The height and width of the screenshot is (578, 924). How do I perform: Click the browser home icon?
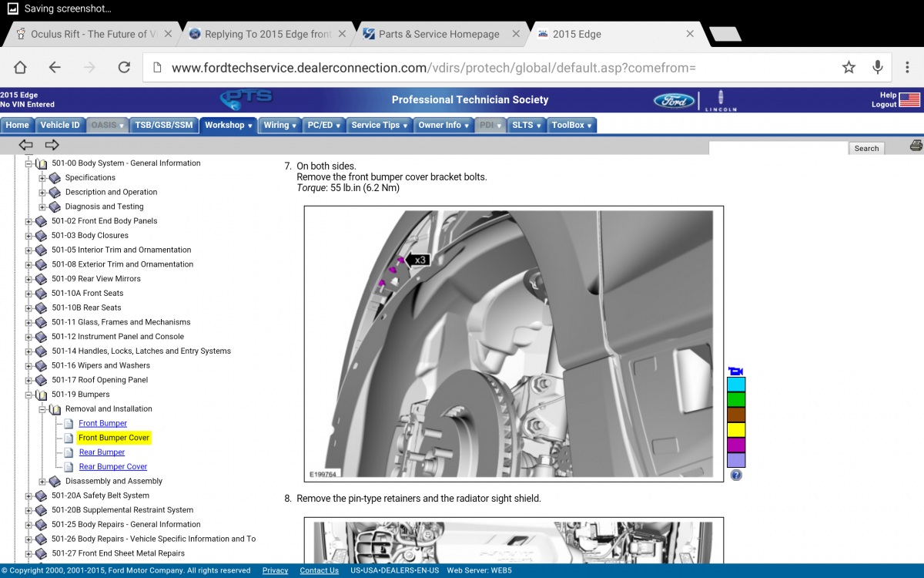click(x=20, y=68)
